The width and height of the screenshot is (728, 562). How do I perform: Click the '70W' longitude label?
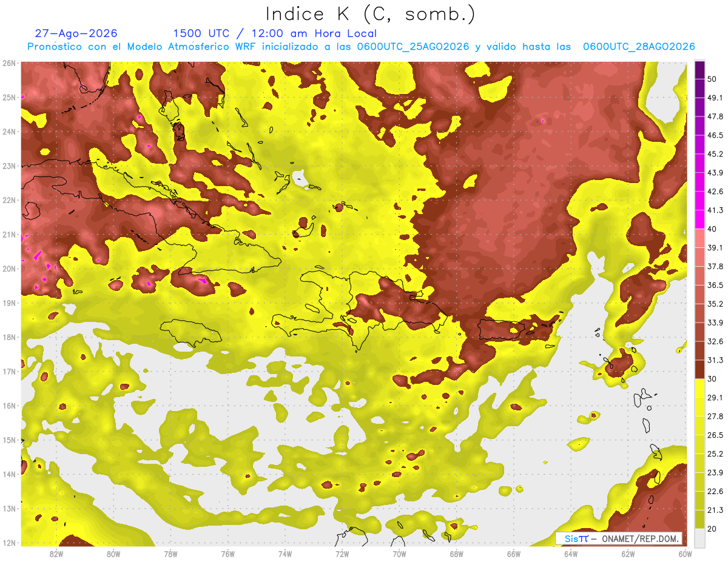399,554
